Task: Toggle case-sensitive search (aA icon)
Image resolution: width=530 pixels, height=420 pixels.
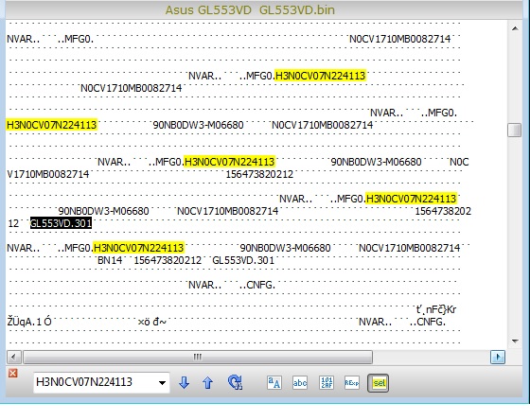Action: tap(274, 382)
